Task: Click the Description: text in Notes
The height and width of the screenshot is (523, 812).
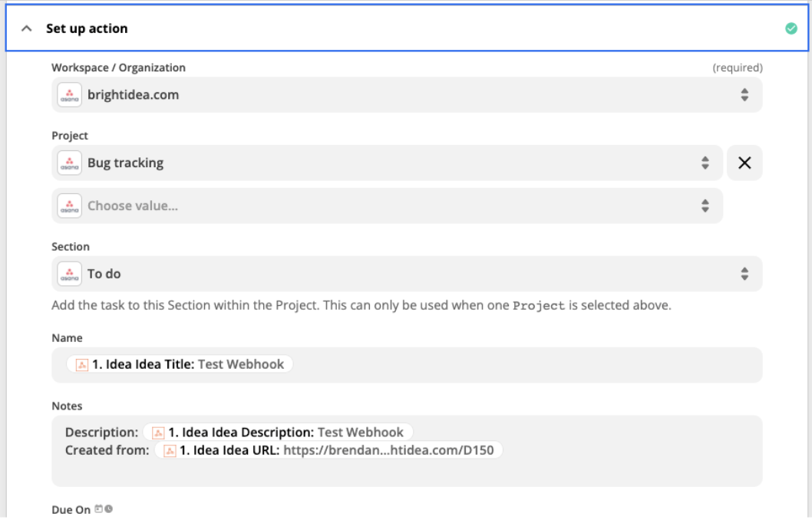Action: [101, 432]
